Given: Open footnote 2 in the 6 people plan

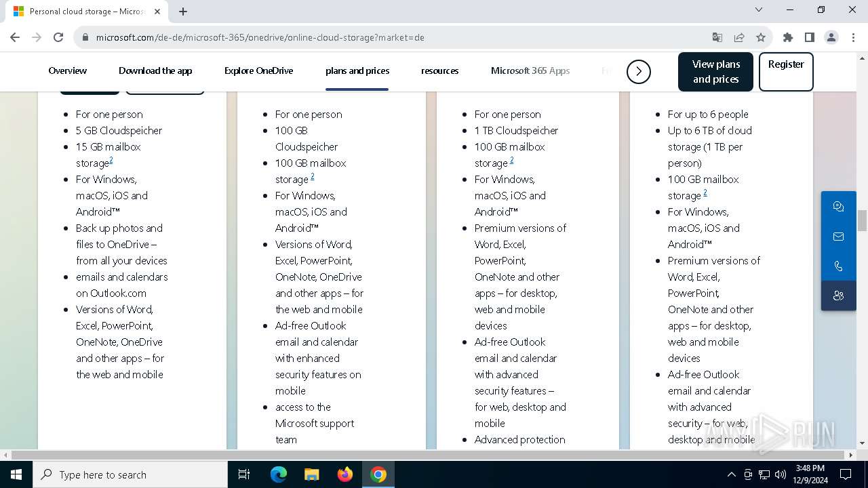Looking at the screenshot, I should (x=705, y=193).
